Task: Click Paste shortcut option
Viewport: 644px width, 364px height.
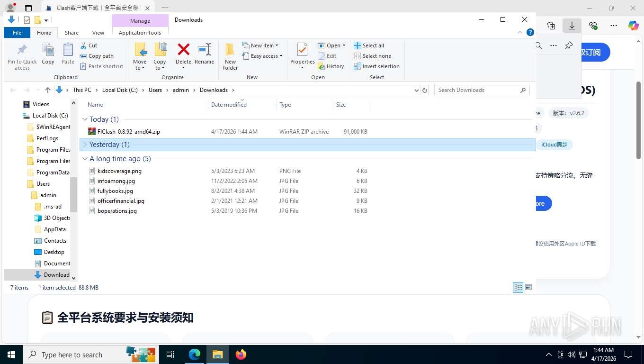Action: tap(101, 66)
